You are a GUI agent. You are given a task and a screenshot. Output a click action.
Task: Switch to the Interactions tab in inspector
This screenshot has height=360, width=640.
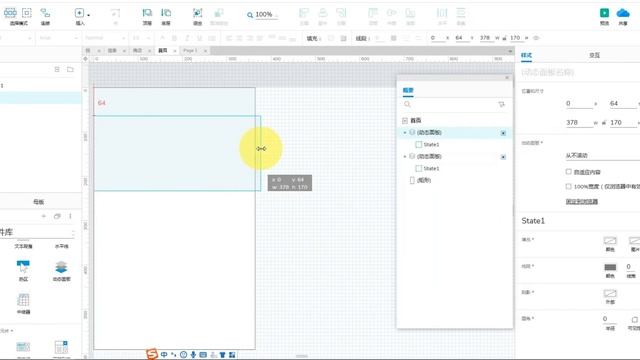(594, 55)
